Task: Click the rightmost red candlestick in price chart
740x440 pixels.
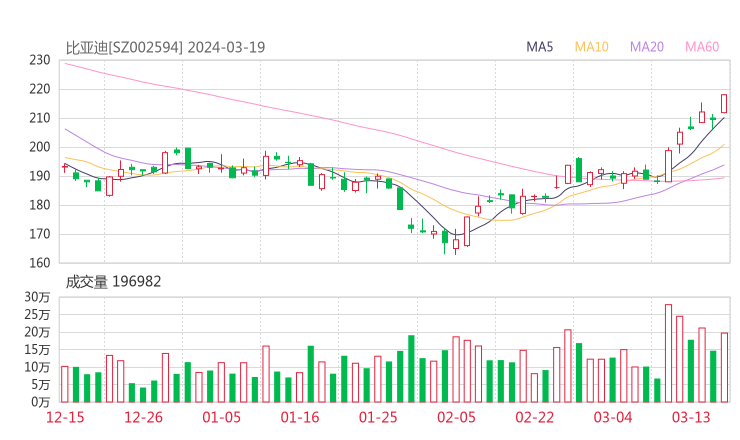Action: [724, 103]
